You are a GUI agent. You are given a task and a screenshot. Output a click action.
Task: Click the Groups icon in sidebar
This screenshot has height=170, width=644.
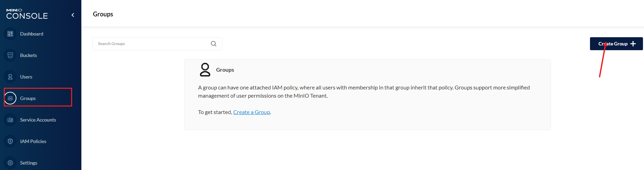pyautogui.click(x=10, y=98)
